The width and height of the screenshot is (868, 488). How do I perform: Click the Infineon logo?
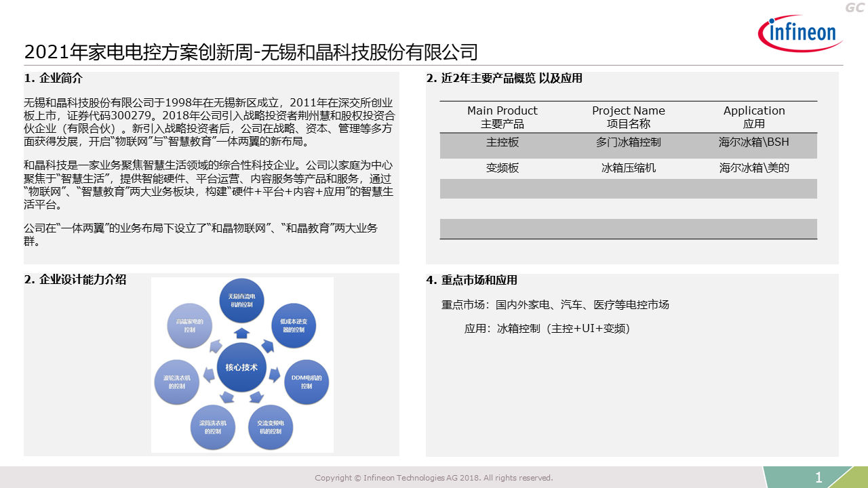tap(800, 33)
